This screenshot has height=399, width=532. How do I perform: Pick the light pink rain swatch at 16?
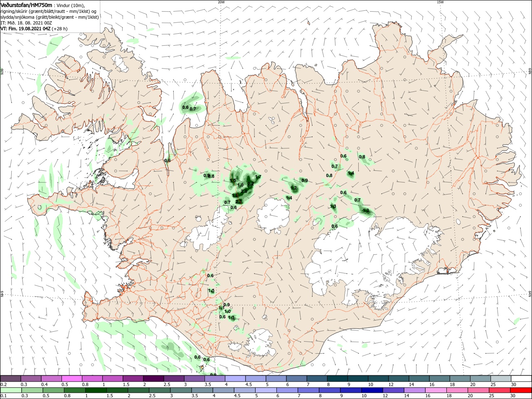coord(437,391)
